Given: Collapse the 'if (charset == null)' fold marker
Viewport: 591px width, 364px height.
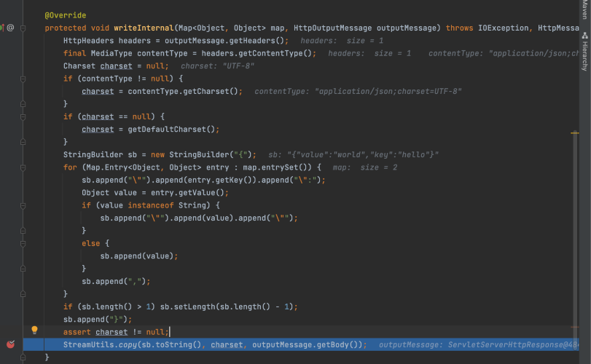Looking at the screenshot, I should tap(23, 116).
